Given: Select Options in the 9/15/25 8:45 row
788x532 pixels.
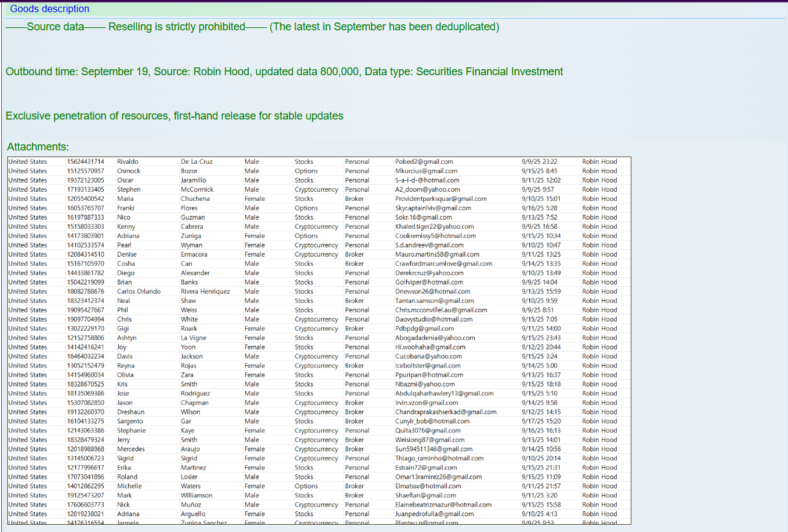Looking at the screenshot, I should tap(306, 171).
